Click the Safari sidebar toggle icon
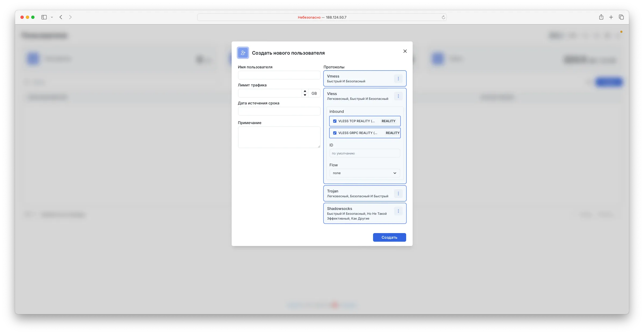644x334 pixels. pos(44,17)
